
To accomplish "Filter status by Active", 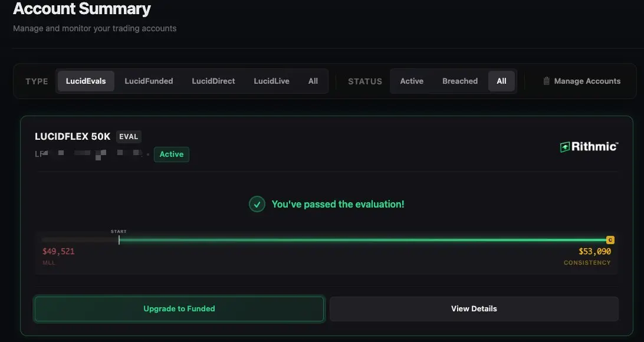I will (412, 81).
